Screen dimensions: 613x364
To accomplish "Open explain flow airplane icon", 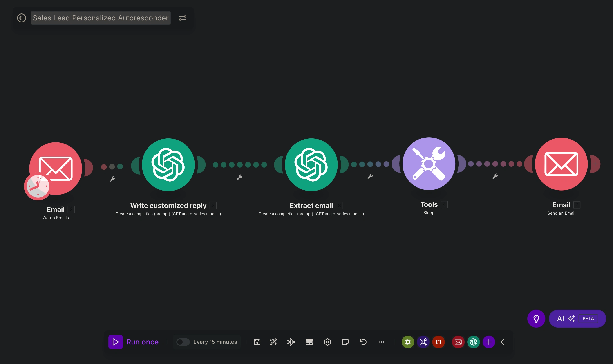I will pyautogui.click(x=291, y=342).
